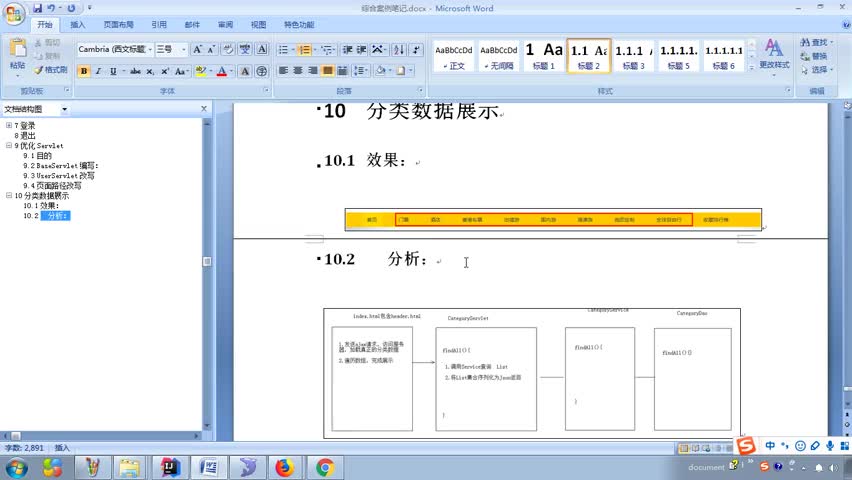Toggle justified alignment
852x480 pixels.
coord(327,71)
